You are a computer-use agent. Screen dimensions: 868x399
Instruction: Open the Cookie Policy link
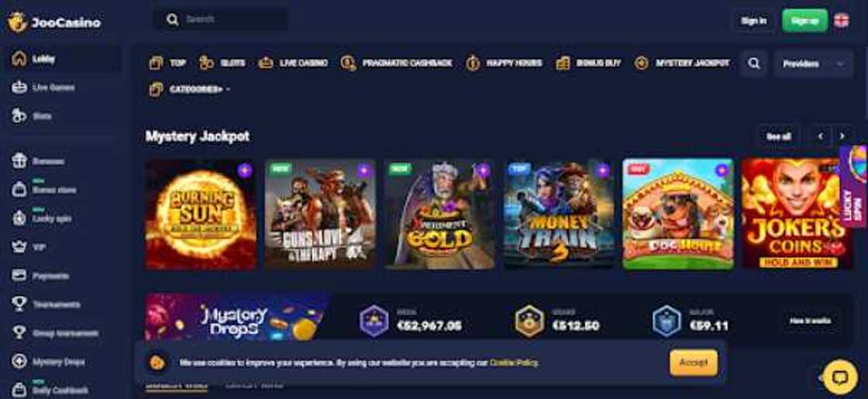tap(514, 363)
